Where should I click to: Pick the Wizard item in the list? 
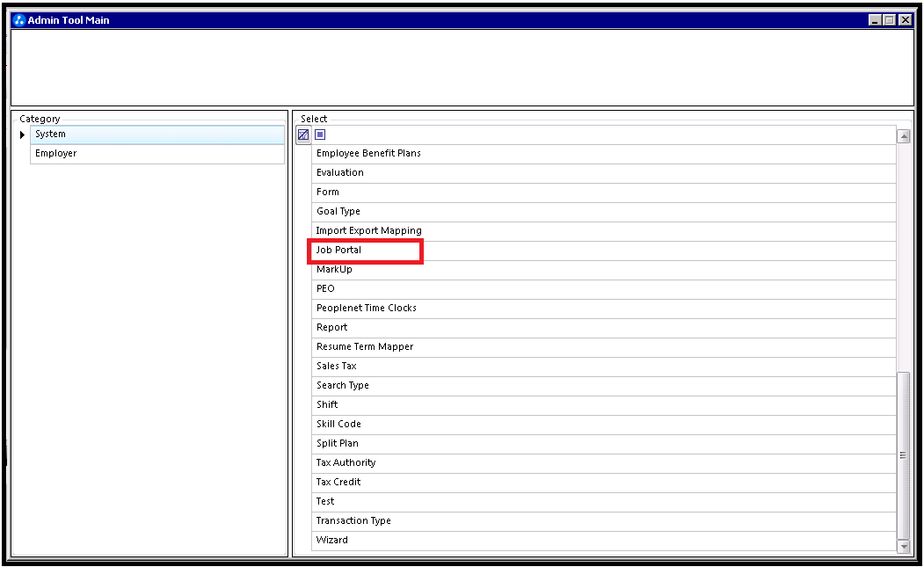tap(332, 541)
